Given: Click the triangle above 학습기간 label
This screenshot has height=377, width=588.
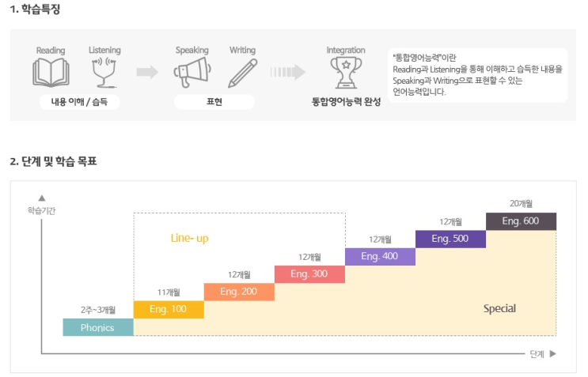Looking at the screenshot, I should point(42,198).
